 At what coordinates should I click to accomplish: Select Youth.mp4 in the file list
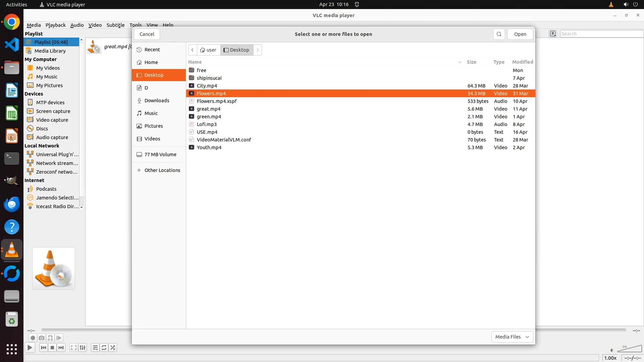pos(209,147)
